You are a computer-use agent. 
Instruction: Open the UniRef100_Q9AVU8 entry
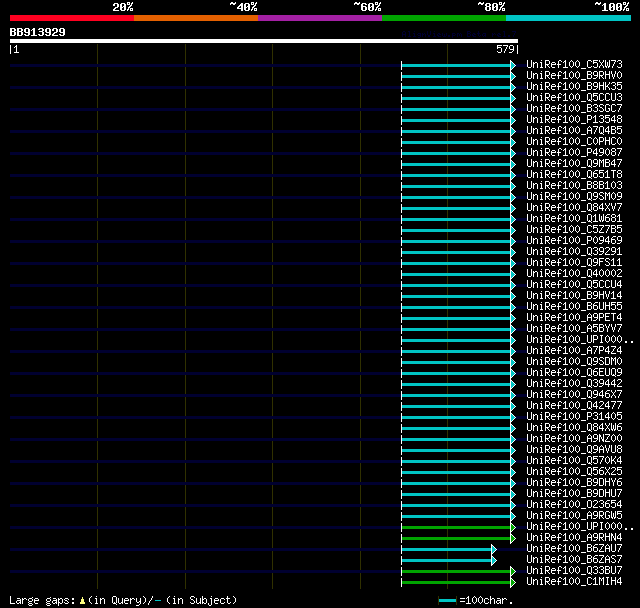click(574, 450)
